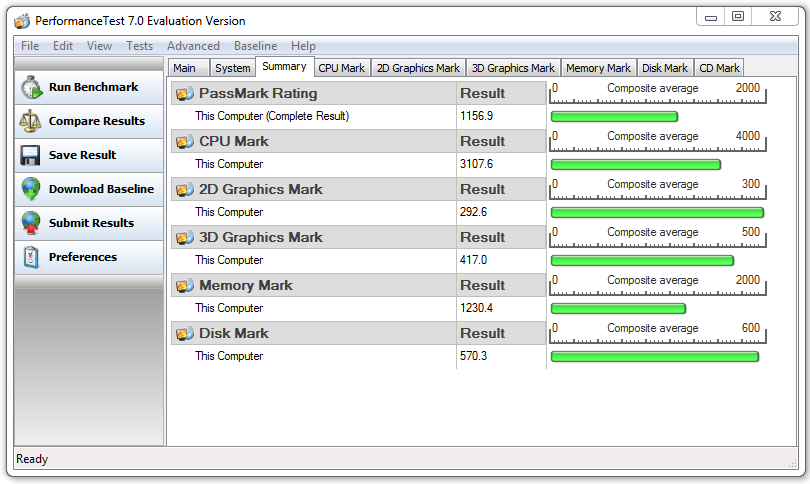The image size is (810, 484).
Task: Switch to the CD Mark tab
Action: [719, 68]
